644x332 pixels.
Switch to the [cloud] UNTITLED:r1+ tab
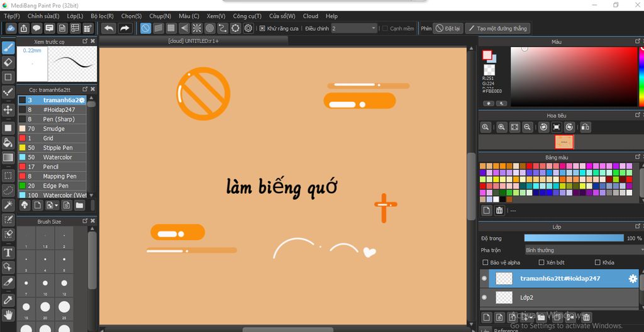194,41
